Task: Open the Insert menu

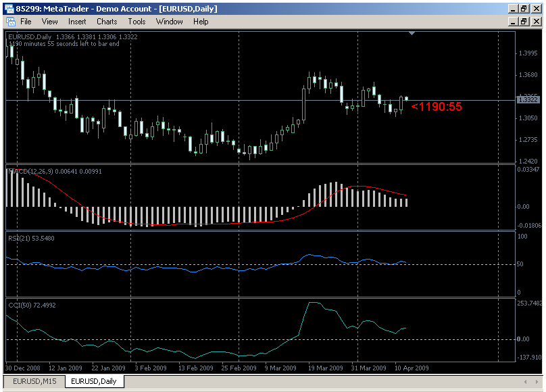Action: 76,21
